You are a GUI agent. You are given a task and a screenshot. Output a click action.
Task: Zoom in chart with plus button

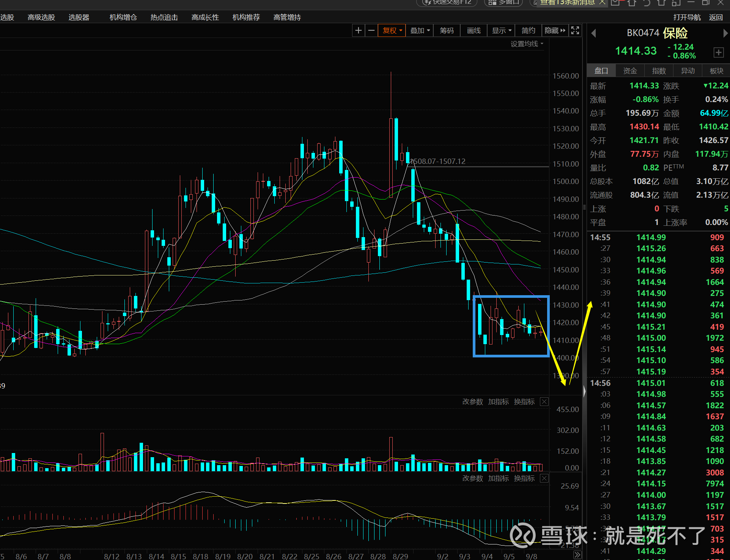tap(358, 30)
